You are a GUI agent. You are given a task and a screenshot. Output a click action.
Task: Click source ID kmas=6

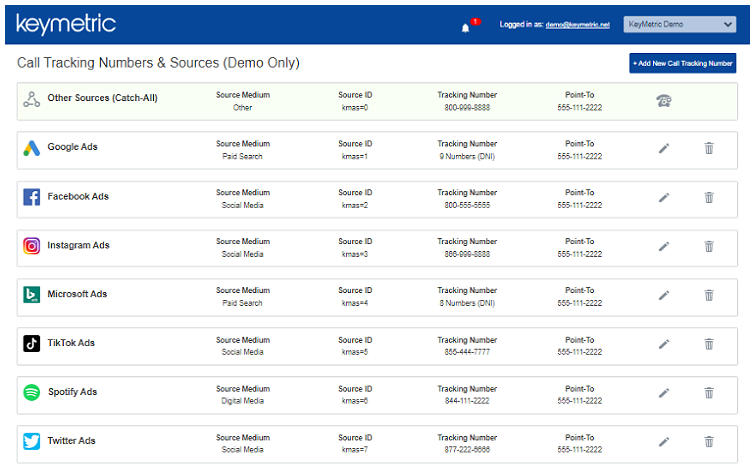click(x=355, y=401)
